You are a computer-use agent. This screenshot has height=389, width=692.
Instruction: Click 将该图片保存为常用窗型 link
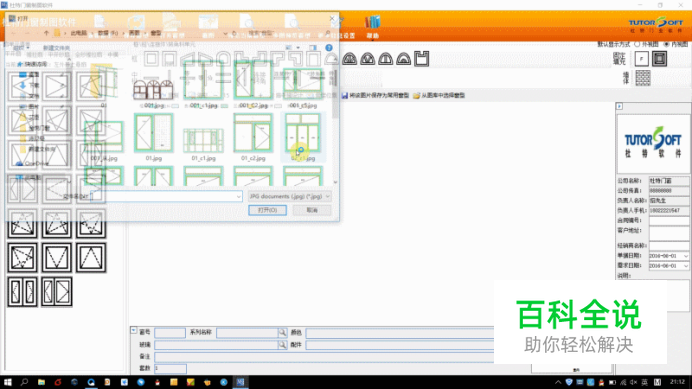coord(379,95)
